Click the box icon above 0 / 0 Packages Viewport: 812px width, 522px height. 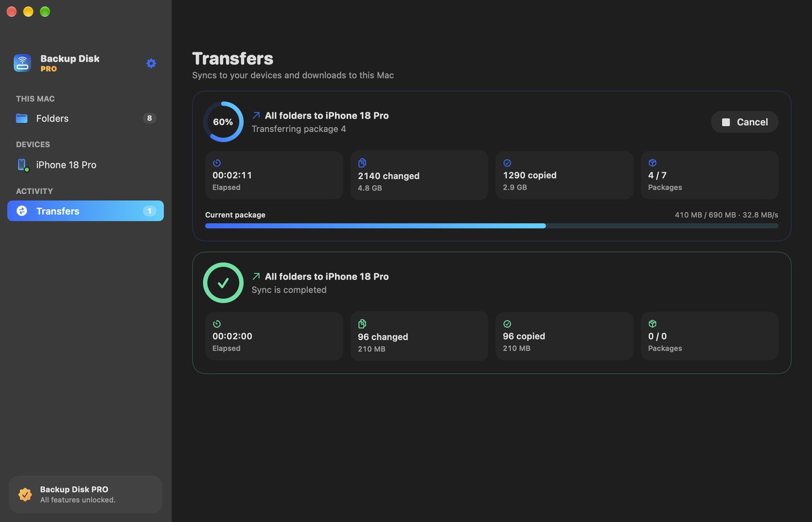[653, 324]
